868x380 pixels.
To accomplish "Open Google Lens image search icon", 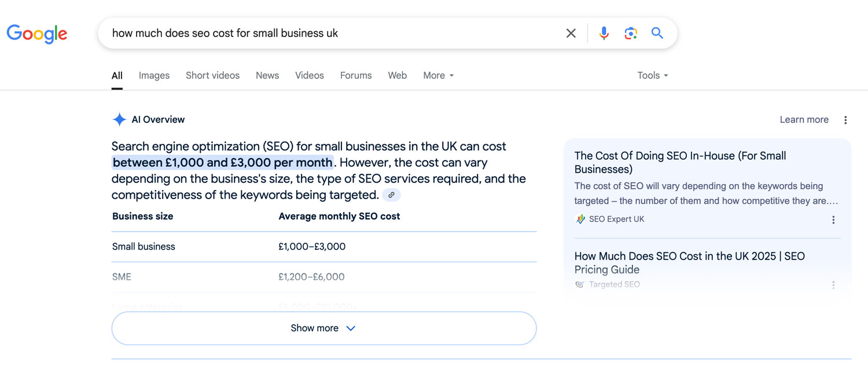I will [x=631, y=34].
